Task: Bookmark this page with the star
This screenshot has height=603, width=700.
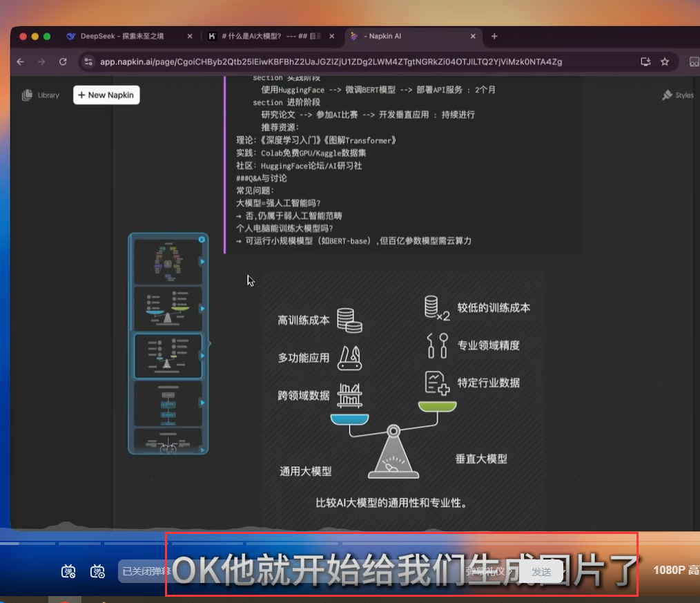Action: (665, 61)
